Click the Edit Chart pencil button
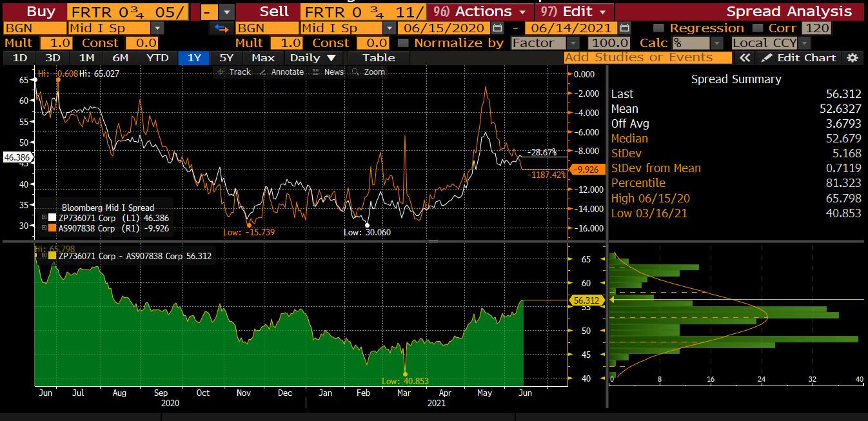The width and height of the screenshot is (868, 421). point(799,57)
